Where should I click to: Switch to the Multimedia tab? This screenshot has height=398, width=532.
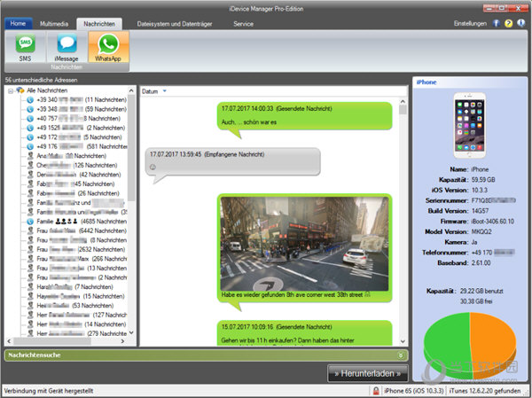coord(54,24)
